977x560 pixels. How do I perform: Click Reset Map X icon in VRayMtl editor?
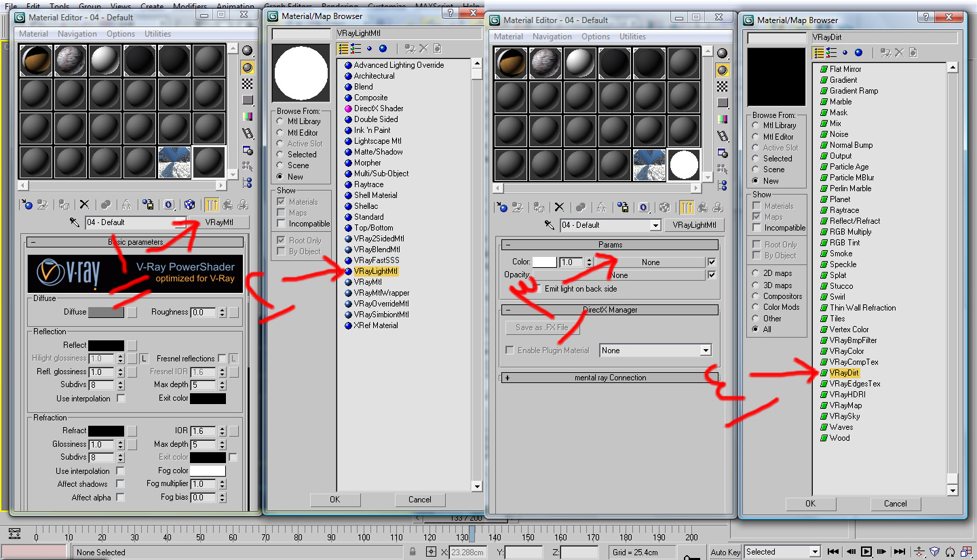[84, 204]
